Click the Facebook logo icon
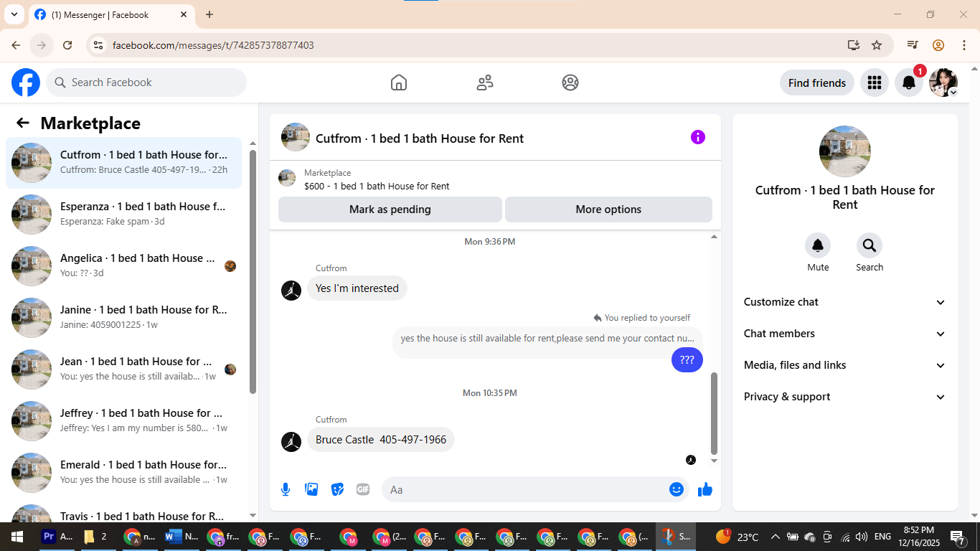The width and height of the screenshot is (980, 551). click(x=26, y=83)
